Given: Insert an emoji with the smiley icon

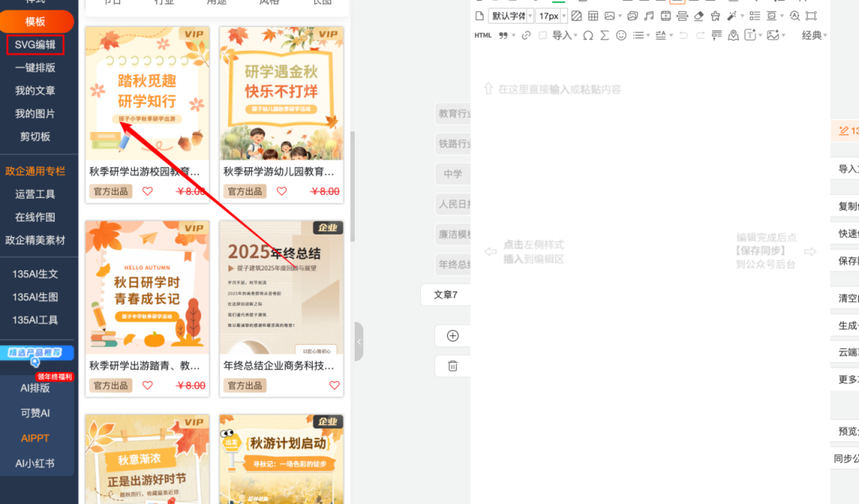Looking at the screenshot, I should 621,35.
